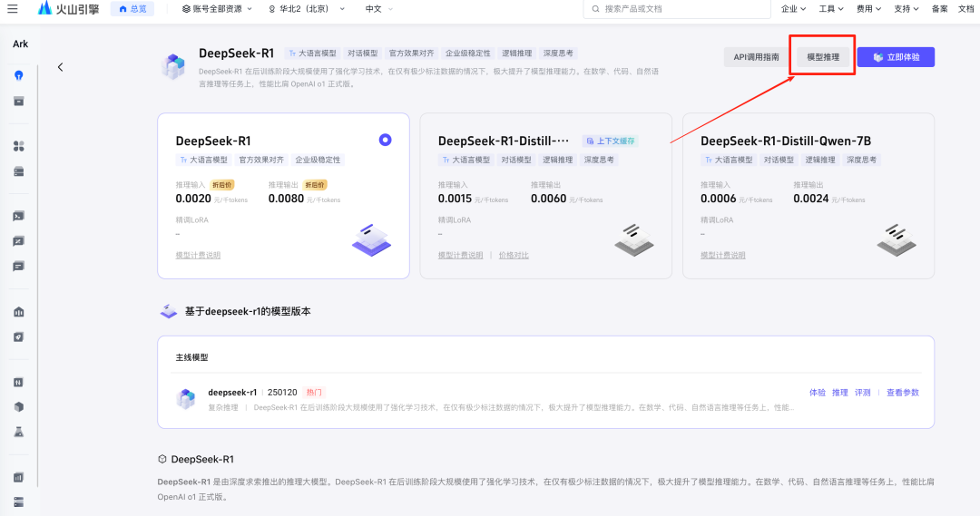Open the 中文 language dropdown
The height and width of the screenshot is (516, 980).
[x=378, y=9]
